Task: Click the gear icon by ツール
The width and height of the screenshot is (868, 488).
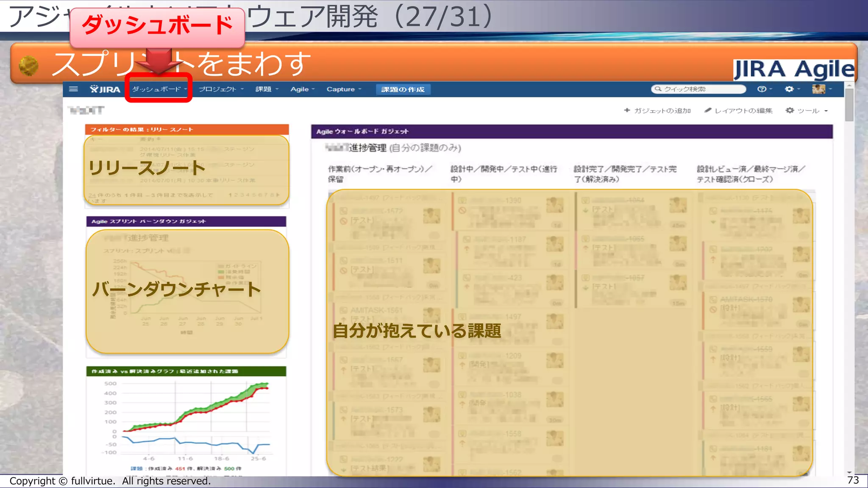Action: tap(790, 110)
